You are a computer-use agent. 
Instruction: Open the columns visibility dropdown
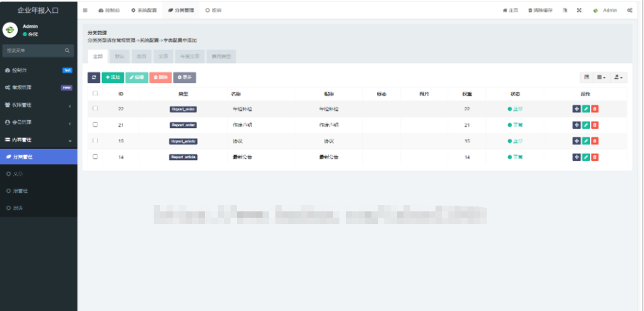coord(602,77)
